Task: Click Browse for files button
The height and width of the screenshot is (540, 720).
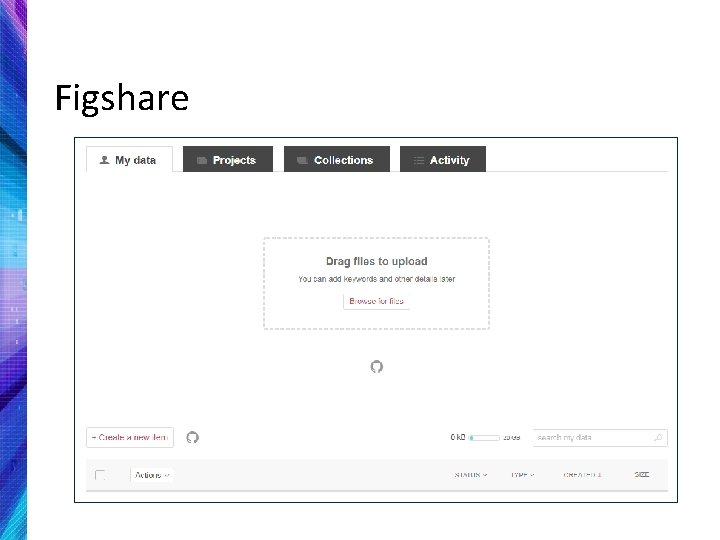Action: click(x=376, y=301)
